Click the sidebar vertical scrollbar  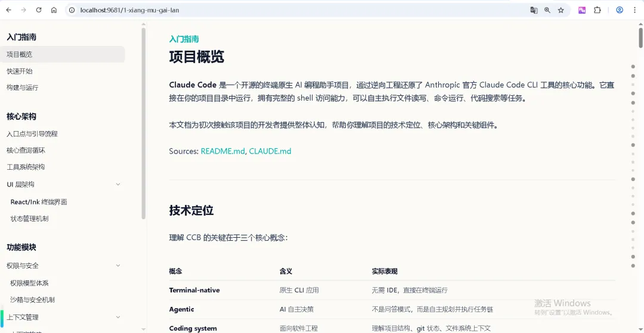[x=143, y=123]
